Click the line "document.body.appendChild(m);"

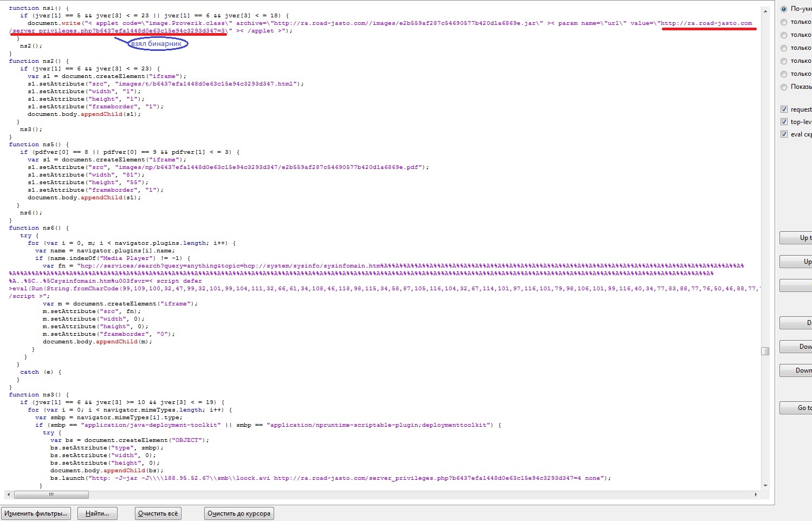pos(98,342)
